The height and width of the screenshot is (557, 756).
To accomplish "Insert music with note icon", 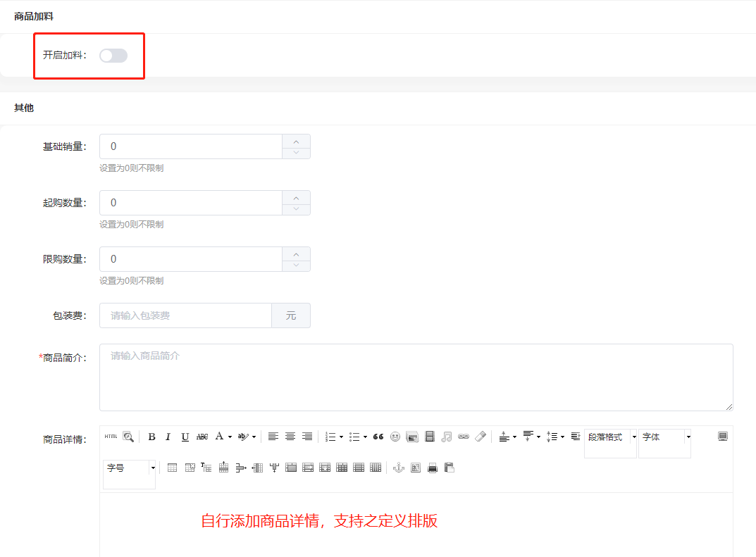I will pyautogui.click(x=447, y=437).
